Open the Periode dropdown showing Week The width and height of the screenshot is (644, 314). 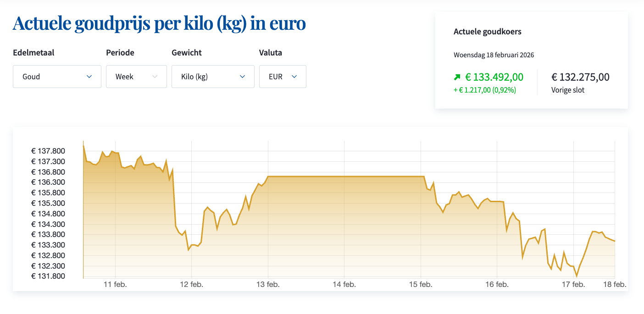[136, 77]
